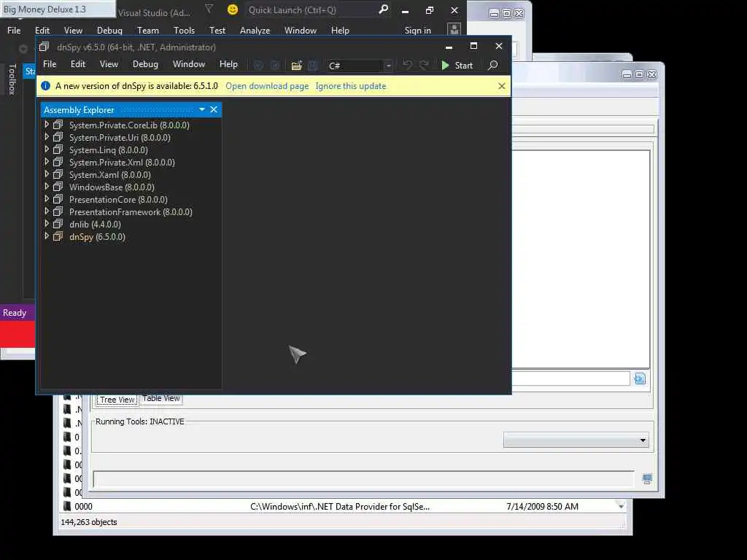The height and width of the screenshot is (560, 747).
Task: Click the Navigate Backward arrow in dnSpy toolbar
Action: [x=258, y=65]
